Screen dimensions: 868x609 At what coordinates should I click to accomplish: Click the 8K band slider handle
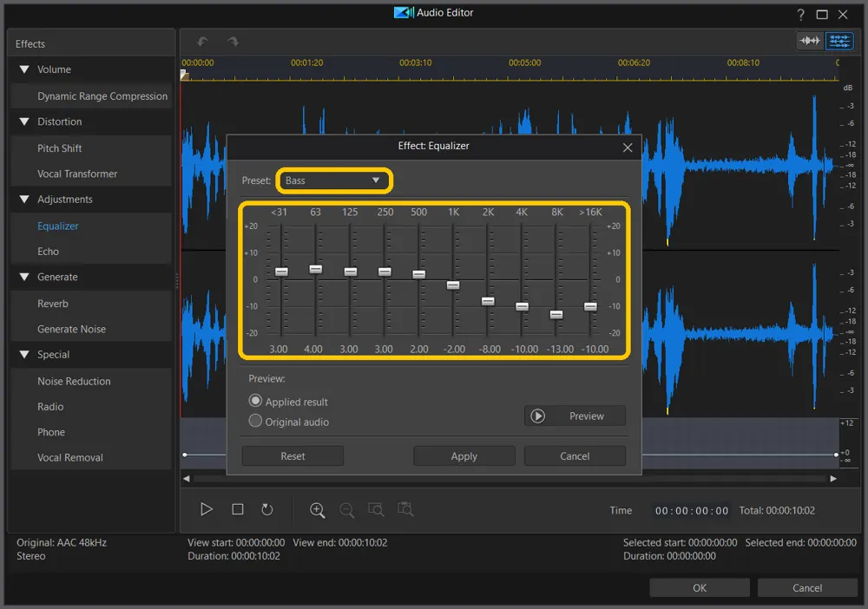[556, 315]
